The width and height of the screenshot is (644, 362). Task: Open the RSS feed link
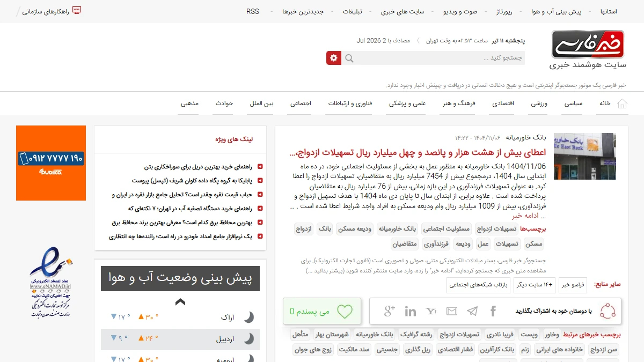click(x=253, y=11)
